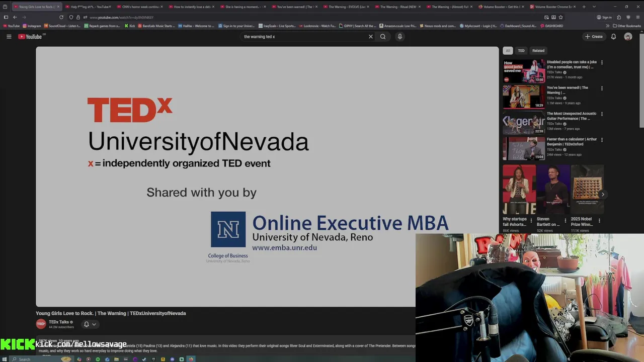Select the 'All' filter chip
This screenshot has height=362, width=644.
pos(508,50)
